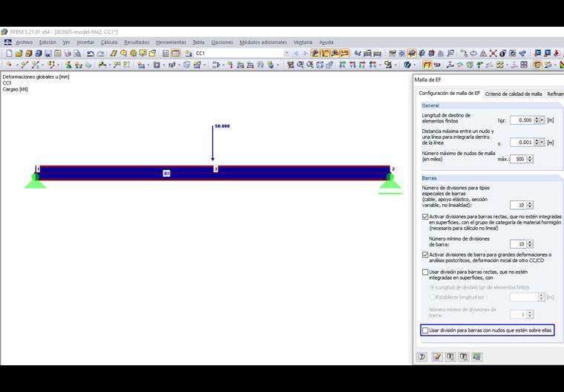Open the Cálculo menu
This screenshot has height=392, width=564.
click(x=109, y=42)
